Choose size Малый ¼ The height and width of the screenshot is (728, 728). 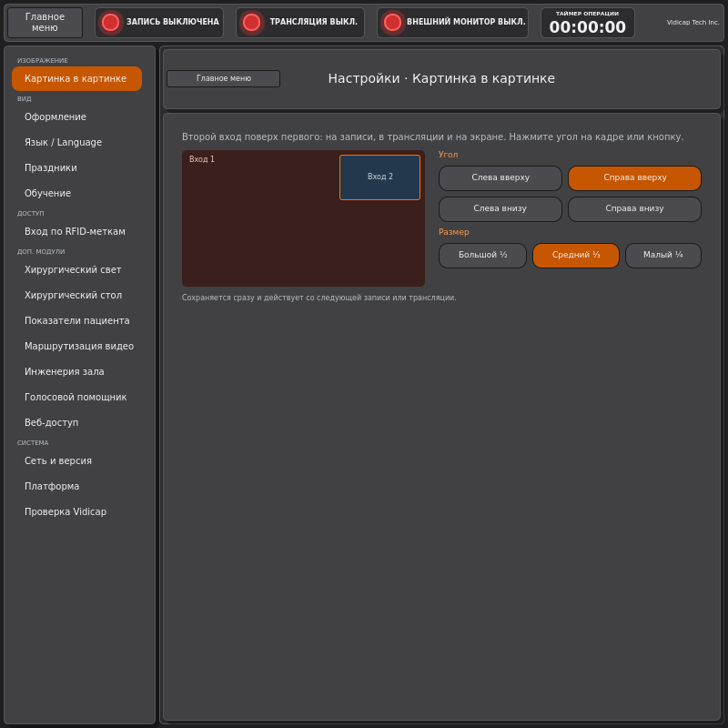(663, 256)
